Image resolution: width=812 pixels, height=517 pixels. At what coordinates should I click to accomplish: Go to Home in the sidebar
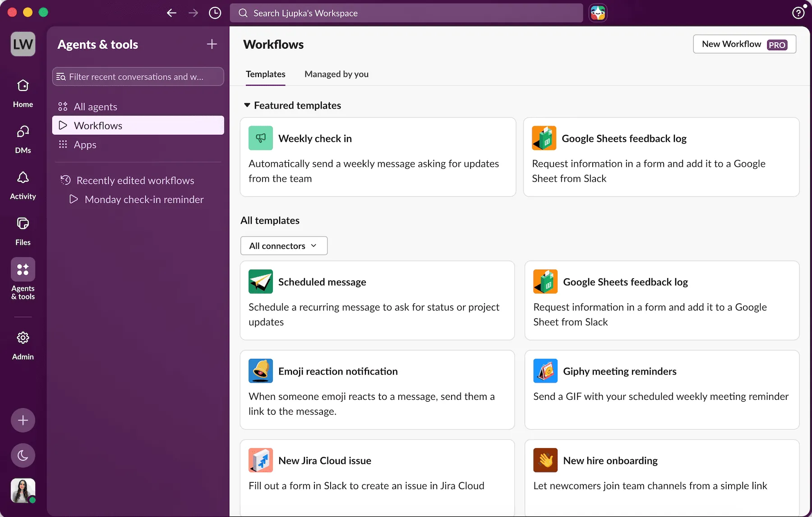click(23, 93)
